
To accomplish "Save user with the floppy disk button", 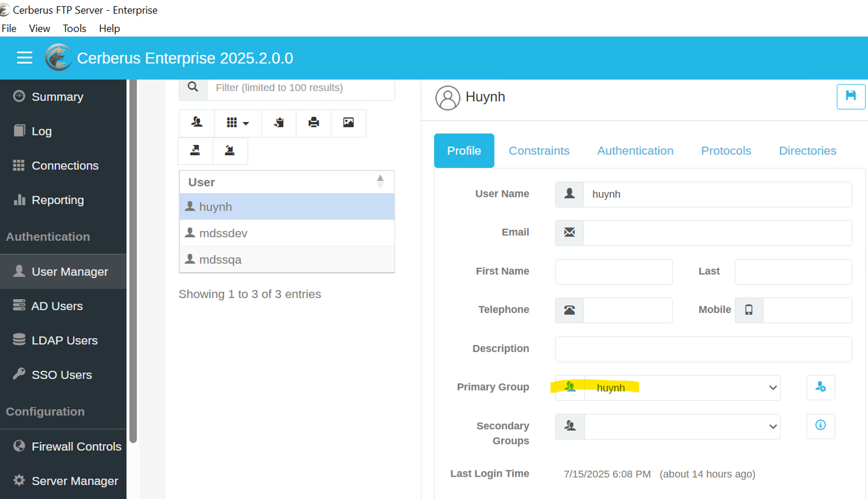I will (x=851, y=96).
